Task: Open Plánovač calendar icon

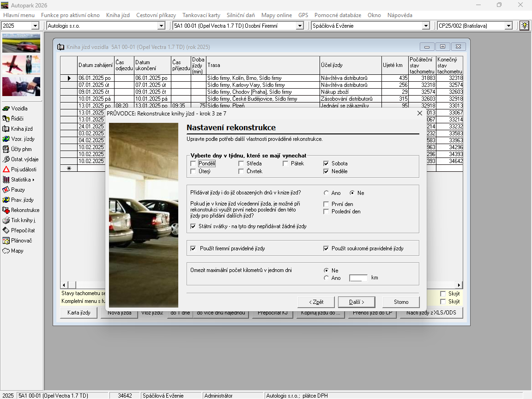Action: (6, 241)
